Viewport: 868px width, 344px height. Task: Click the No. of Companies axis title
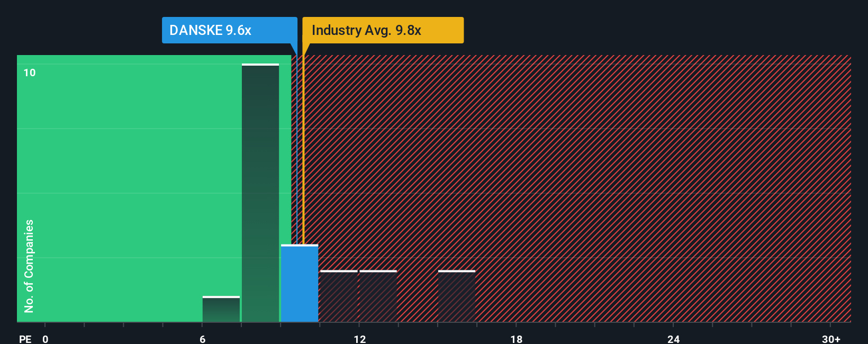[29, 266]
